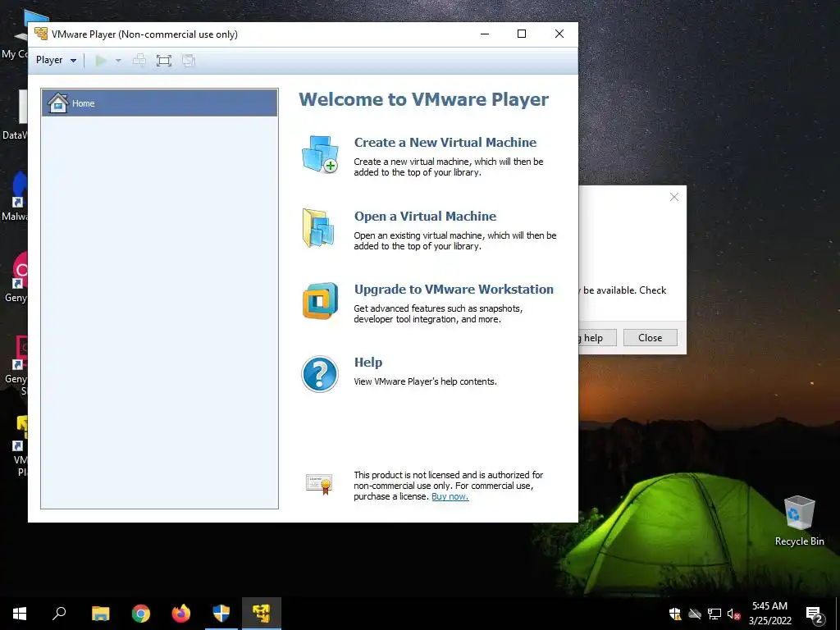Click the cloud sync tray icon
The image size is (840, 630).
[695, 614]
